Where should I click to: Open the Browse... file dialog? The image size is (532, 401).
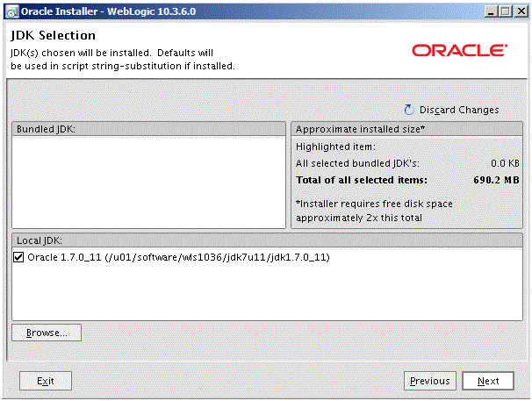coord(47,333)
